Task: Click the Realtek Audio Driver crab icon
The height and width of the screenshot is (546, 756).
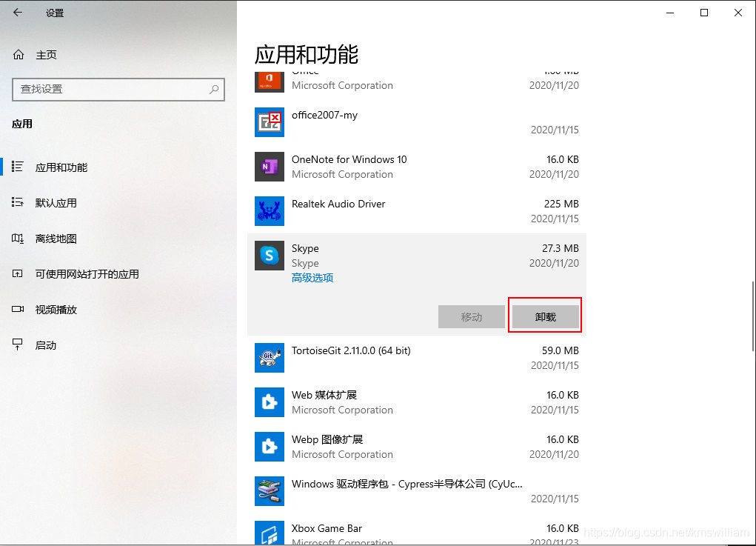Action: (269, 211)
